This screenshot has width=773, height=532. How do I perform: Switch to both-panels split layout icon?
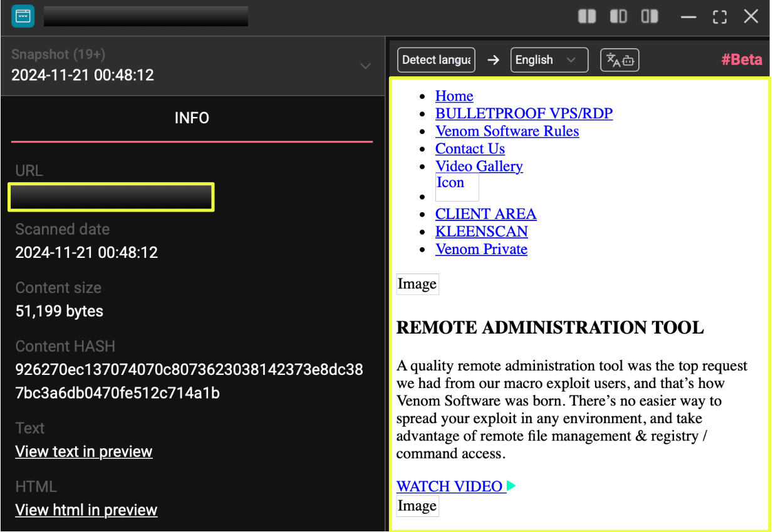(587, 17)
